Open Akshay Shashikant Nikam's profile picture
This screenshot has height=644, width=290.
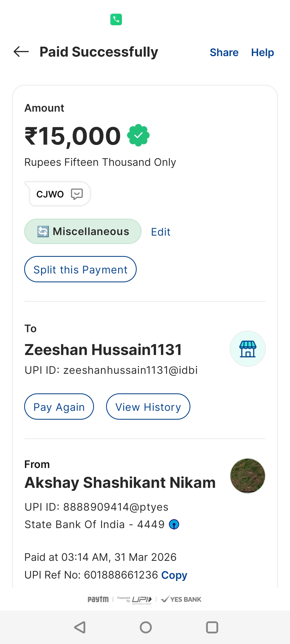(248, 476)
